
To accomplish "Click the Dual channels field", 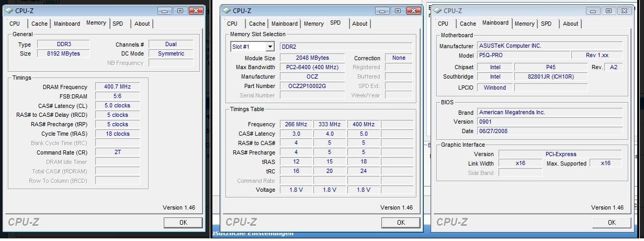I will pos(171,45).
